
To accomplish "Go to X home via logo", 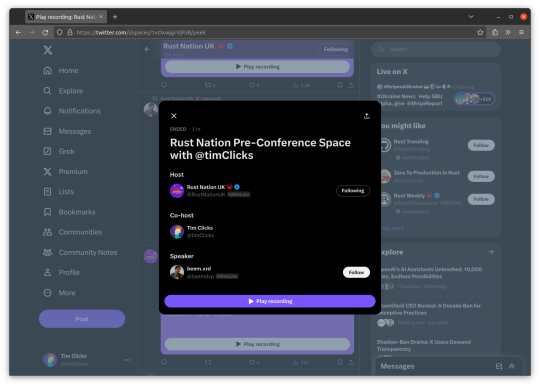I will click(48, 50).
